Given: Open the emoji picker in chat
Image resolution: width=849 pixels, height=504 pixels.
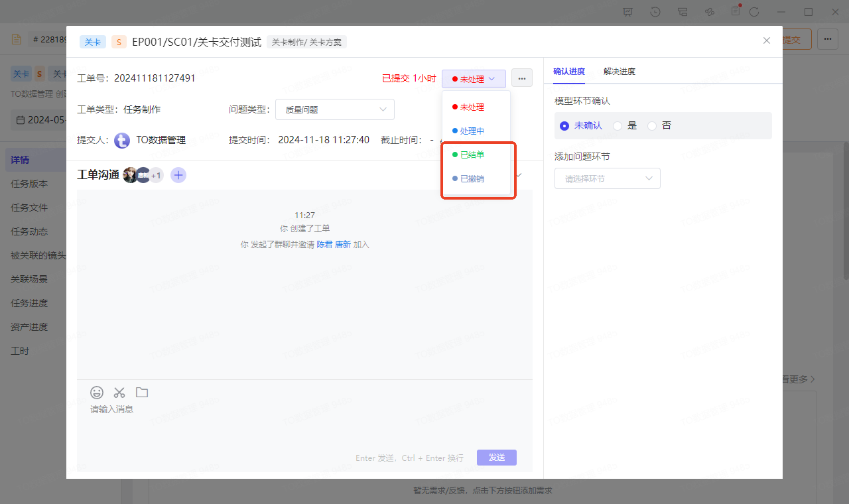Looking at the screenshot, I should 97,393.
